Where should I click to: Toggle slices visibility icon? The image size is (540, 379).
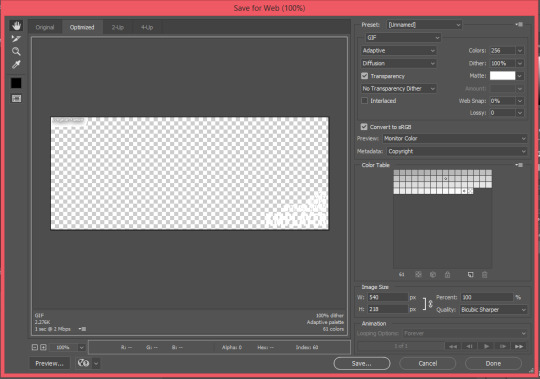coord(16,99)
